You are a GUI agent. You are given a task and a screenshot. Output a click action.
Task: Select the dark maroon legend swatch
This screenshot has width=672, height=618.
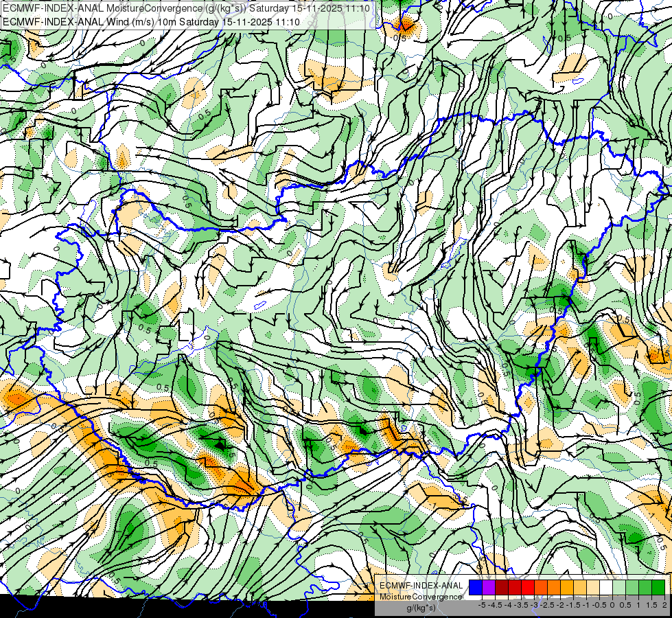point(502,587)
